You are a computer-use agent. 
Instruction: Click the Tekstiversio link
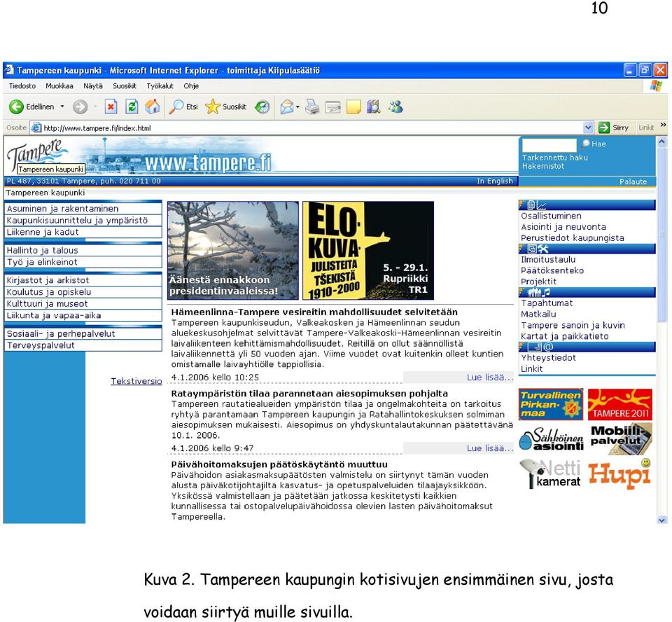[x=136, y=381]
